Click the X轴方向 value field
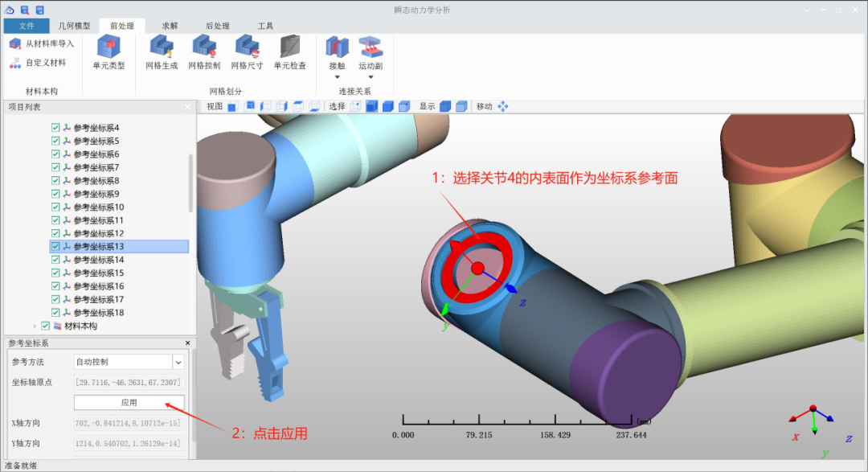The width and height of the screenshot is (868, 472). [129, 423]
